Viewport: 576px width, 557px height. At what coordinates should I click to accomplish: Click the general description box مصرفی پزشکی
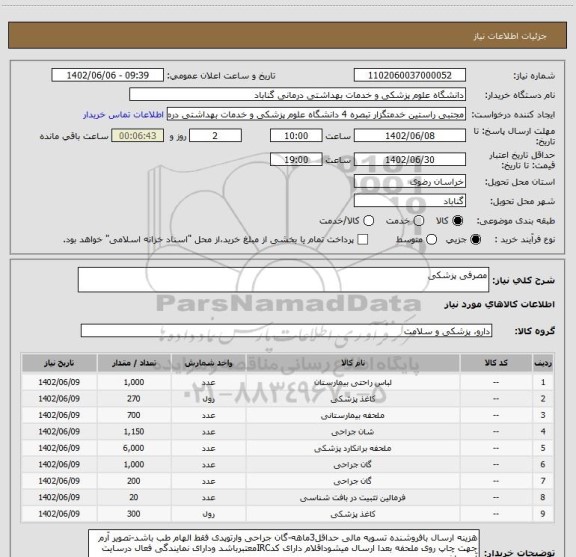click(283, 280)
